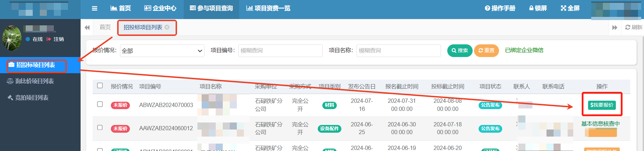Click the 联系电话 column header

[553, 87]
